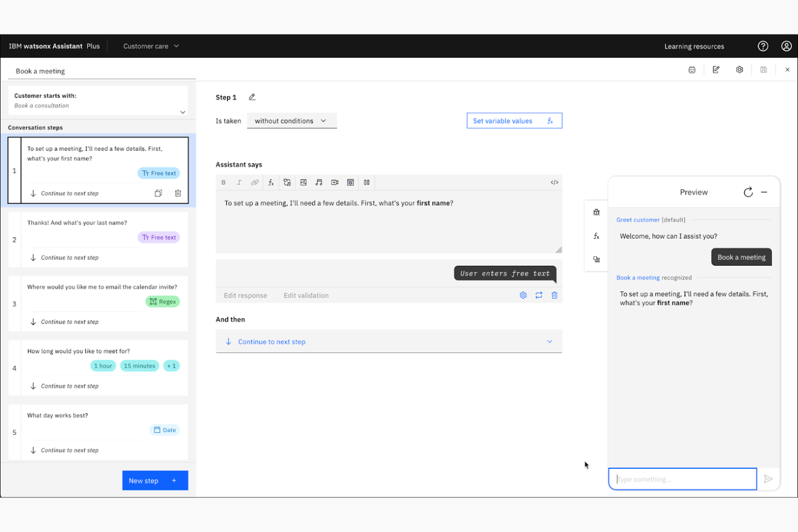Image resolution: width=798 pixels, height=532 pixels.
Task: Restart the preview conversation with refresh icon
Action: (x=748, y=192)
